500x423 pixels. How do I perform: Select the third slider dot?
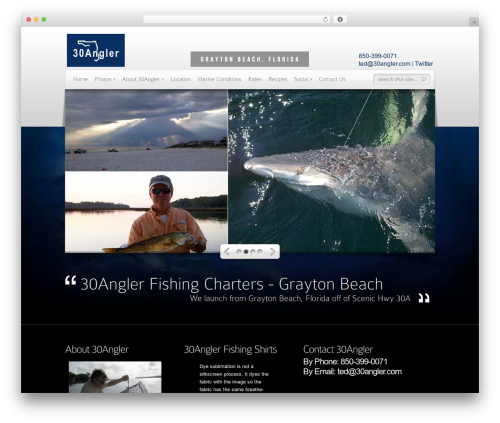pyautogui.click(x=253, y=252)
